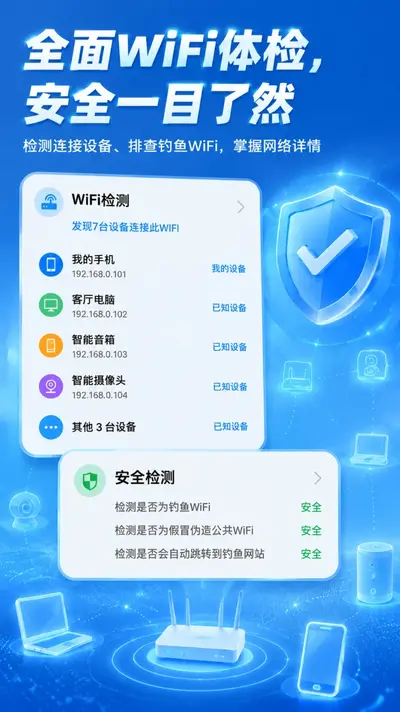400x712 pixels.
Task: Open the blue three-dot icon for other devices
Action: click(51, 427)
